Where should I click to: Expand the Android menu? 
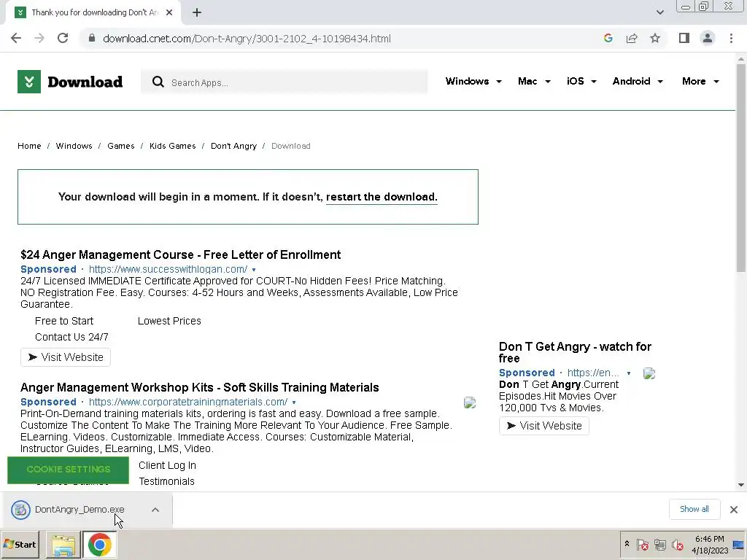(638, 82)
